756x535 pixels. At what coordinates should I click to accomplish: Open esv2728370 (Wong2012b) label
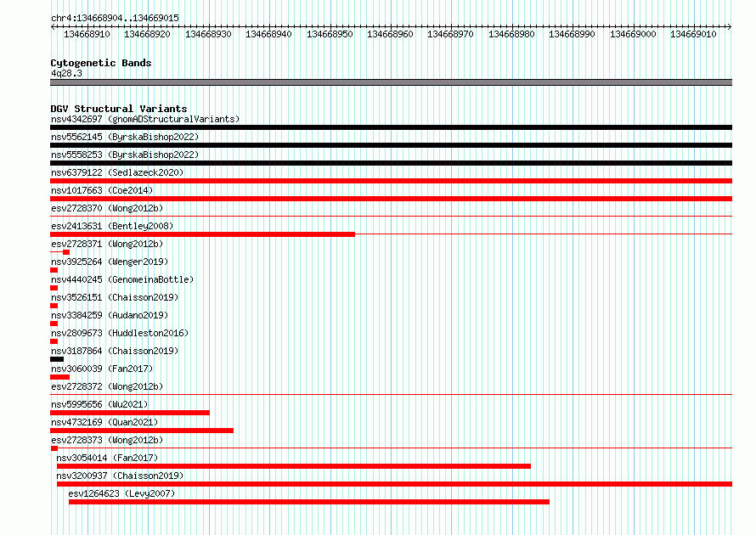coord(107,208)
